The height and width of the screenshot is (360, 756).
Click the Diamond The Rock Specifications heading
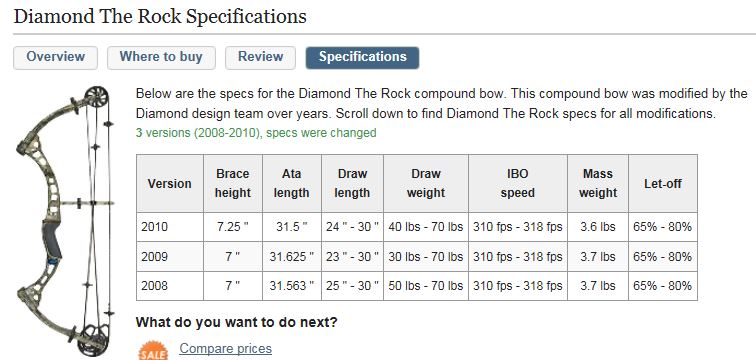point(160,16)
